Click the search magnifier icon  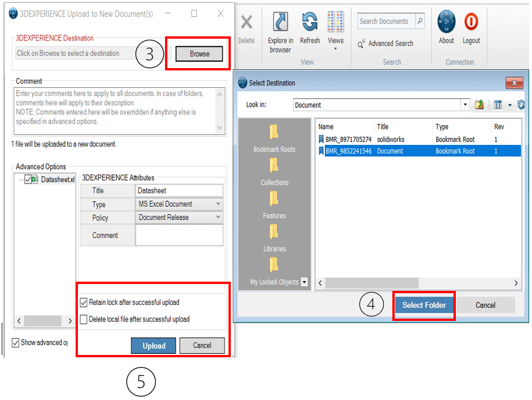(420, 21)
